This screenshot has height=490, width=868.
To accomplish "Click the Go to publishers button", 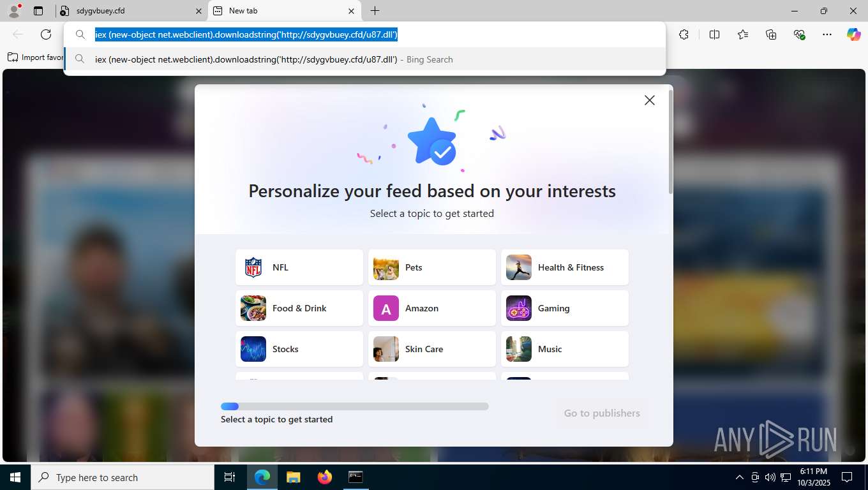I will point(602,413).
